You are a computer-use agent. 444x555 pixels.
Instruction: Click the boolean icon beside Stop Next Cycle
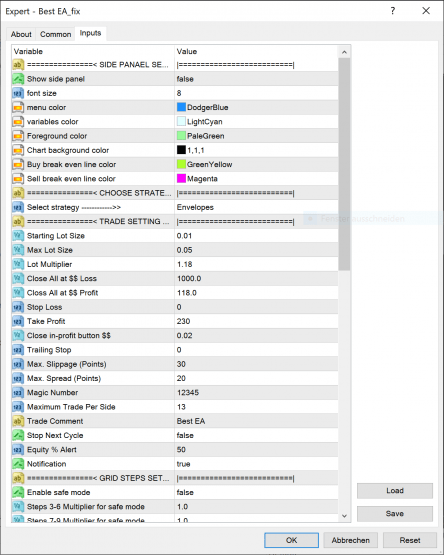18,435
